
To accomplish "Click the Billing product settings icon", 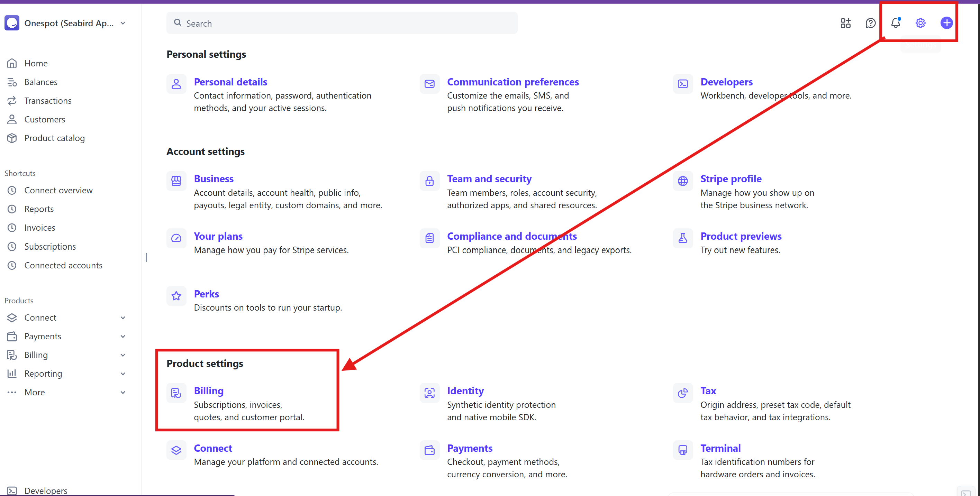I will 176,393.
